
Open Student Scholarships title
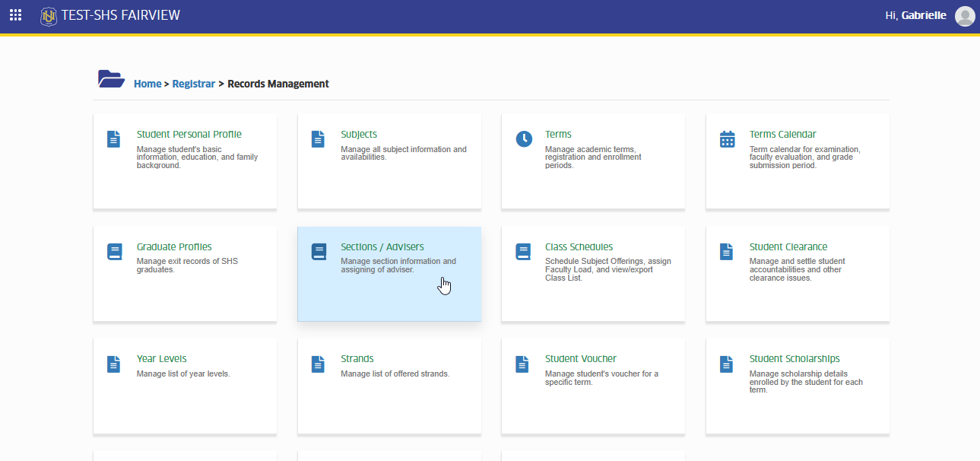point(794,358)
